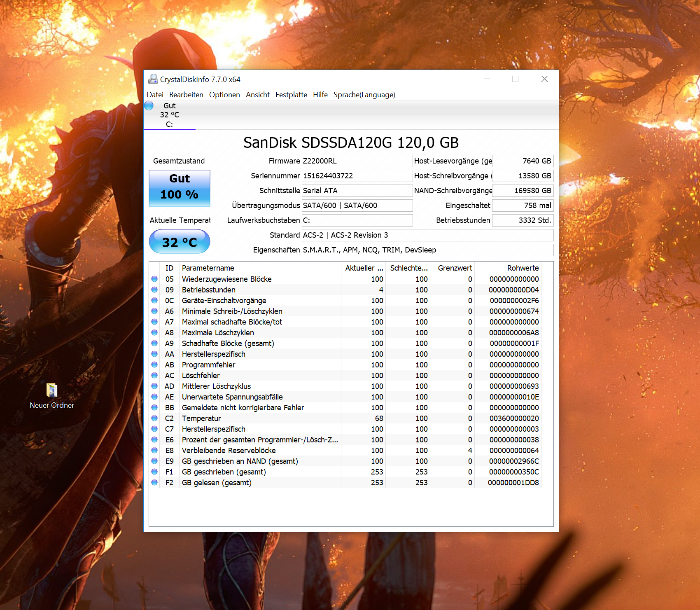Viewport: 700px width, 610px height.
Task: Click status dot for Maximale Löschzyklen row
Action: click(154, 332)
